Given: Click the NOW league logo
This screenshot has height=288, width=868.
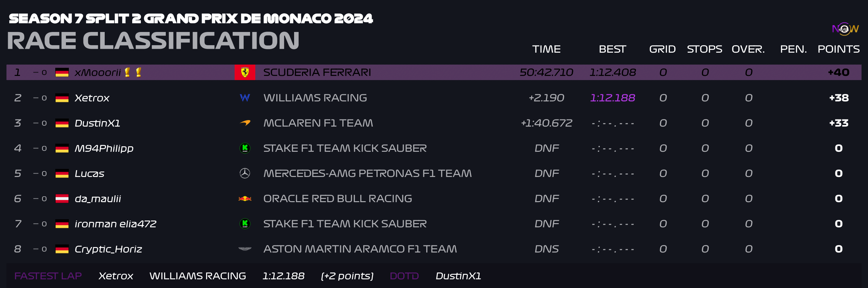Looking at the screenshot, I should [845, 29].
